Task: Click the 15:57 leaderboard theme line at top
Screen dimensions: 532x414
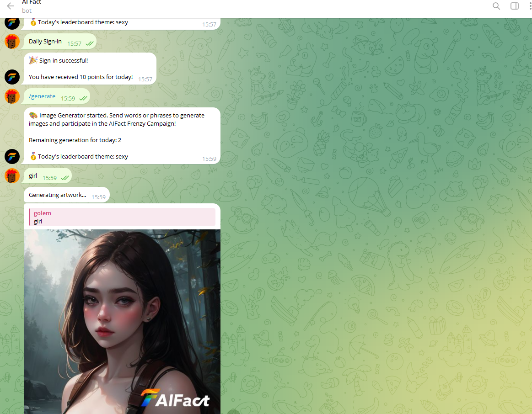Action: point(79,22)
